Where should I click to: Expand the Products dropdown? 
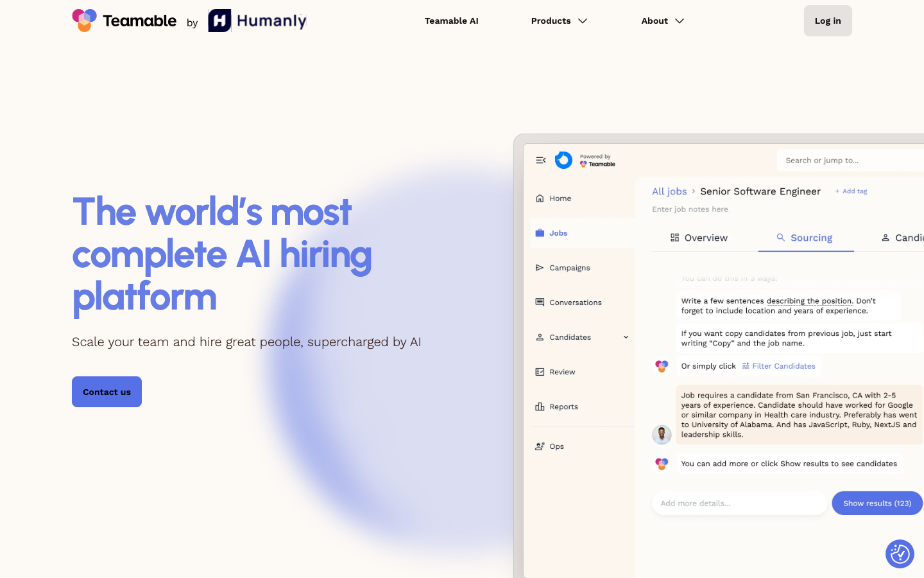pos(559,21)
